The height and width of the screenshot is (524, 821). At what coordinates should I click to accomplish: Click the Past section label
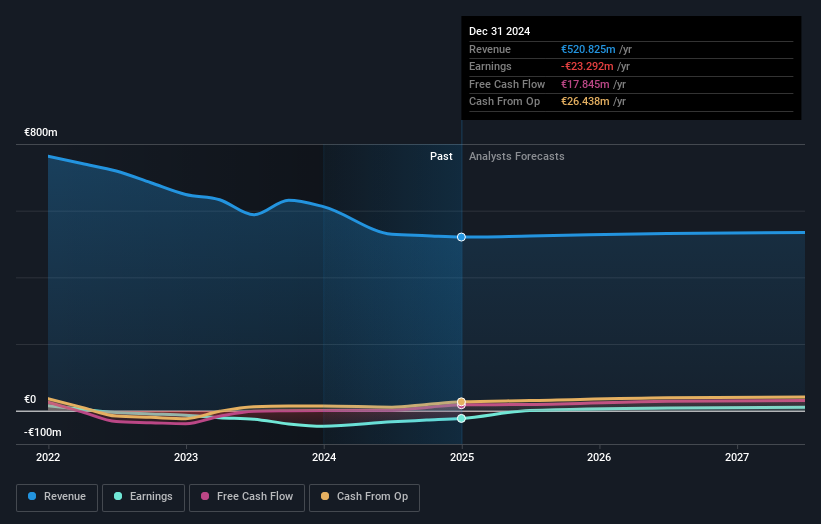441,156
